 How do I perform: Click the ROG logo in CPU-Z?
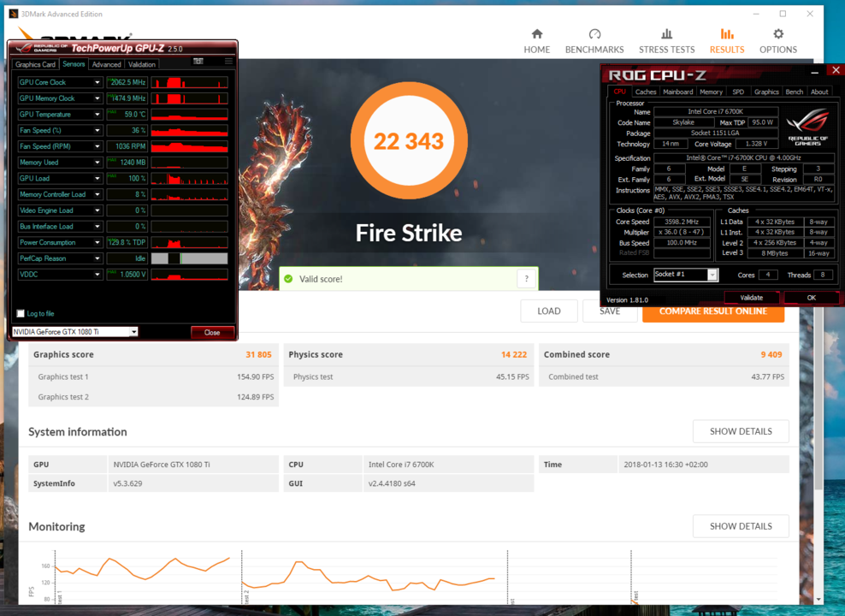click(x=807, y=126)
